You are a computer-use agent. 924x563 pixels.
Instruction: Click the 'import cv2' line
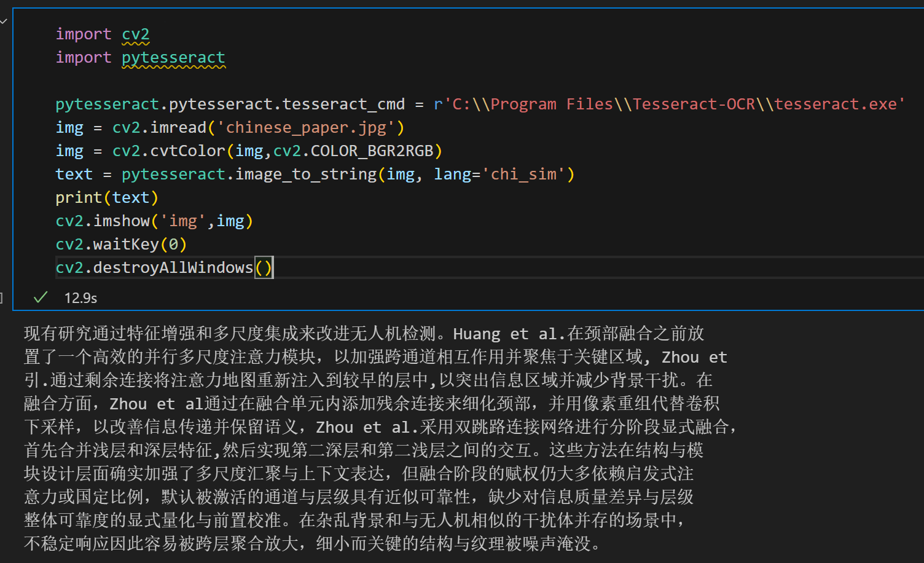pyautogui.click(x=103, y=34)
